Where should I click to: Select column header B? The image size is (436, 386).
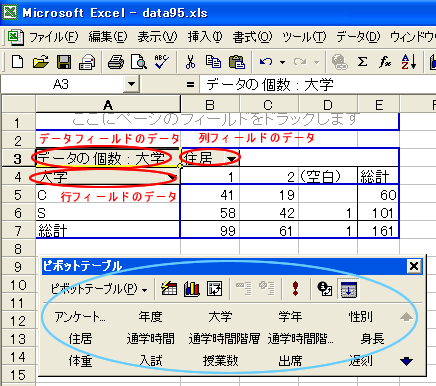(x=210, y=105)
